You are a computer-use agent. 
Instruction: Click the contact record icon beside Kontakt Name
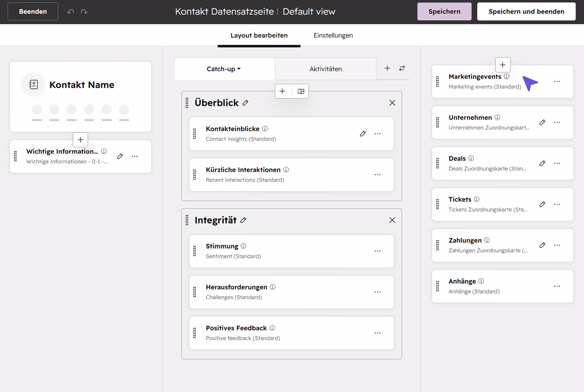click(33, 85)
